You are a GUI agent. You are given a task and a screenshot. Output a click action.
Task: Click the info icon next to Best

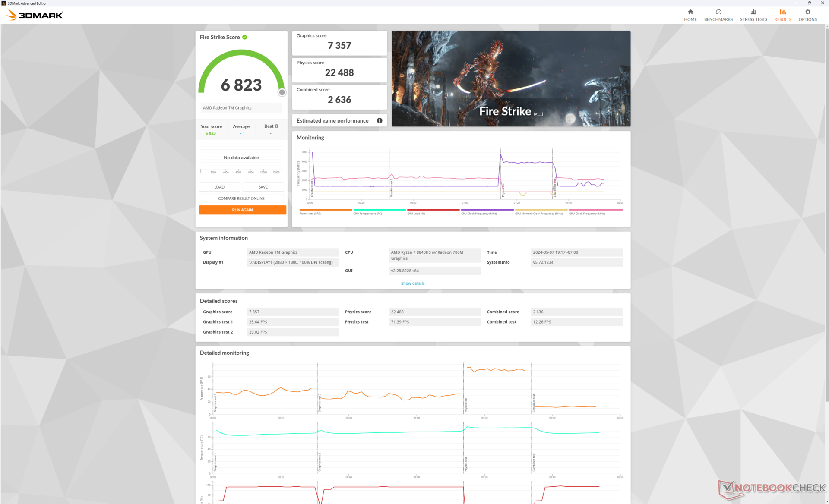point(276,126)
